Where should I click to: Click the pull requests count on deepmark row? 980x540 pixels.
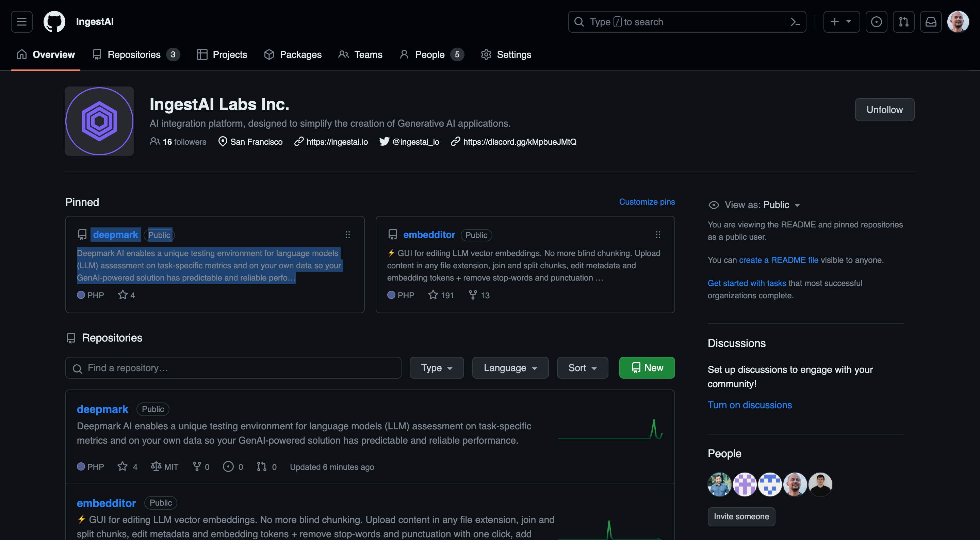[266, 466]
